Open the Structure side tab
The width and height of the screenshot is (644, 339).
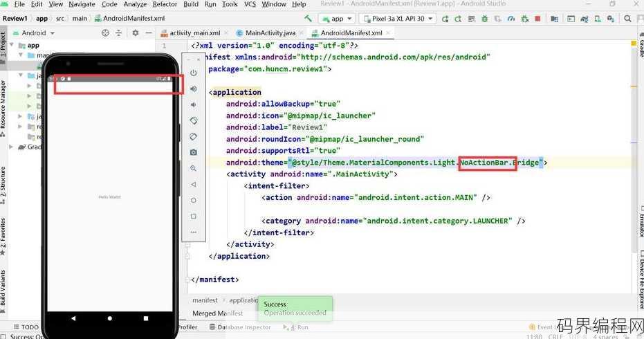(x=3, y=185)
